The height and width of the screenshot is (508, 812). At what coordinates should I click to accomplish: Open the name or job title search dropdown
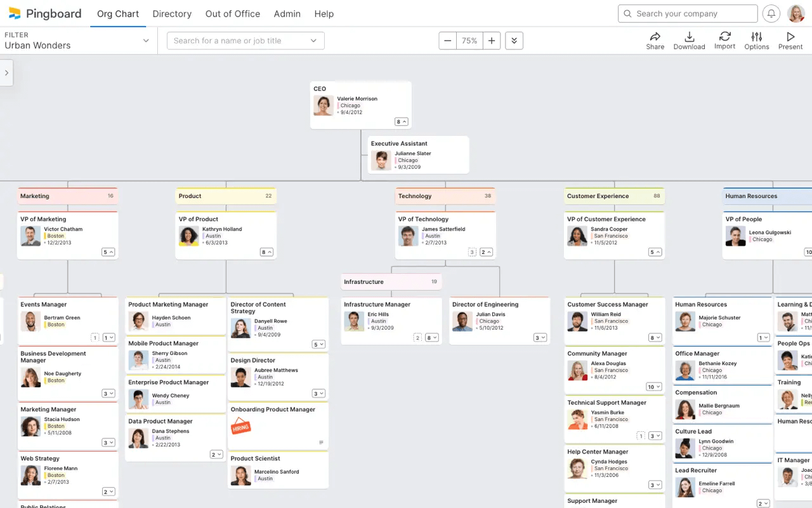coord(246,41)
